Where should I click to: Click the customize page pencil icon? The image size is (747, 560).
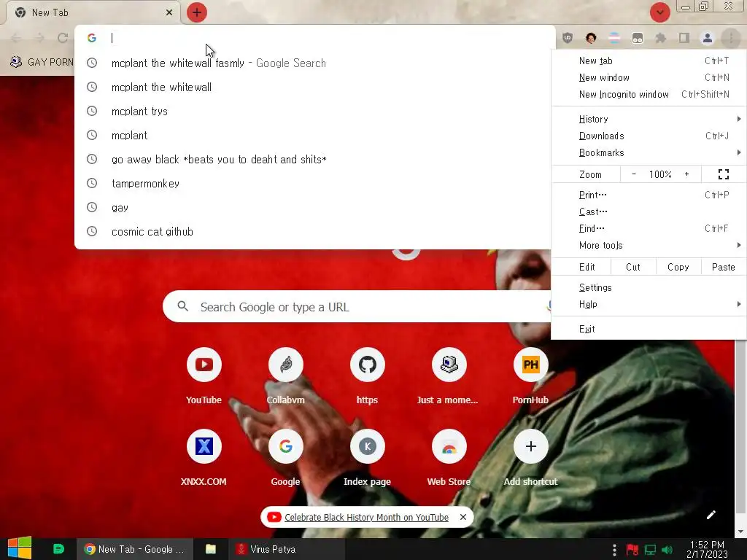[711, 515]
